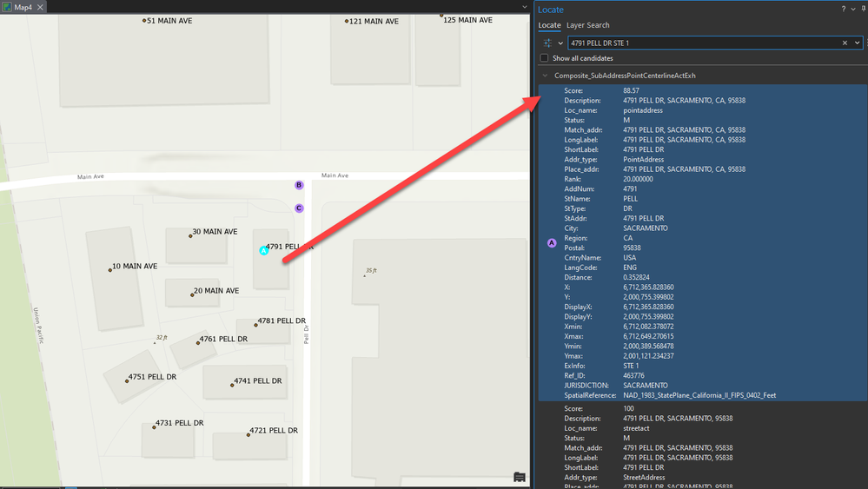Screen dimensions: 868x489
Task: Select the Ref_ID 463776 value
Action: pyautogui.click(x=633, y=375)
